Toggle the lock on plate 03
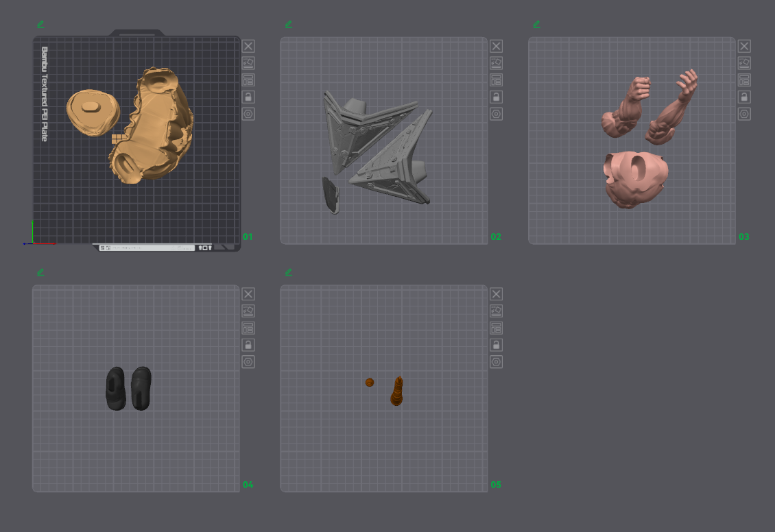The image size is (775, 532). (744, 97)
